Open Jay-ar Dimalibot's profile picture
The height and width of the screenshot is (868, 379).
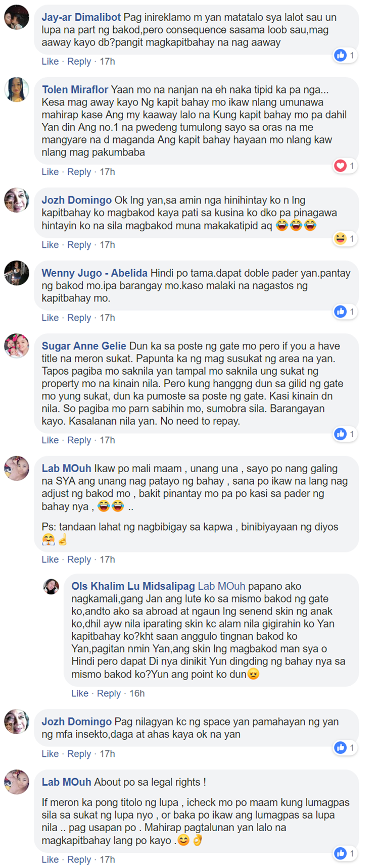point(17,18)
